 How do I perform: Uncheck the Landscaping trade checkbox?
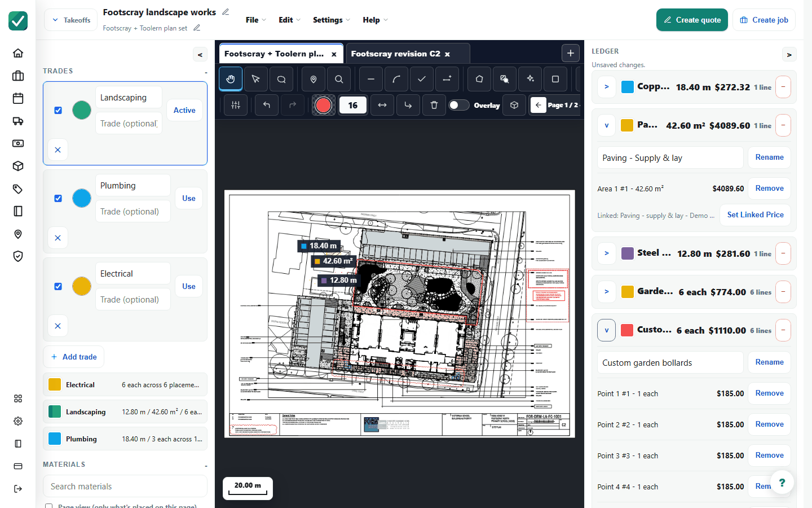(58, 110)
